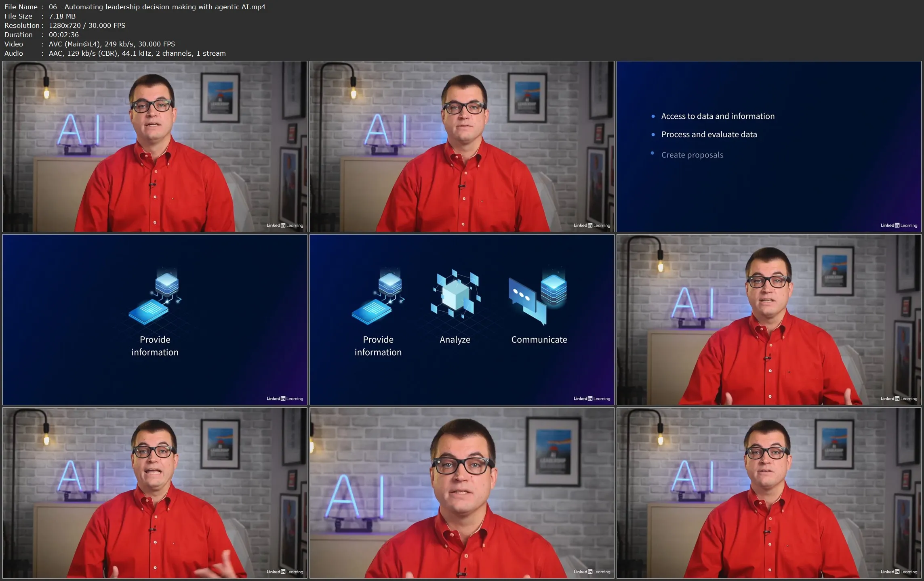Screen dimensions: 924x581
Task: Click LinkedIn Learning logo on bullet-list slide
Action: [899, 225]
